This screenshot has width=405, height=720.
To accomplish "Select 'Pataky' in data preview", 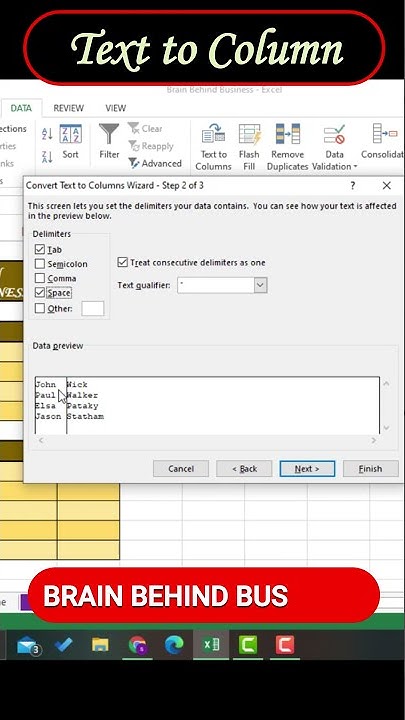I will [83, 405].
